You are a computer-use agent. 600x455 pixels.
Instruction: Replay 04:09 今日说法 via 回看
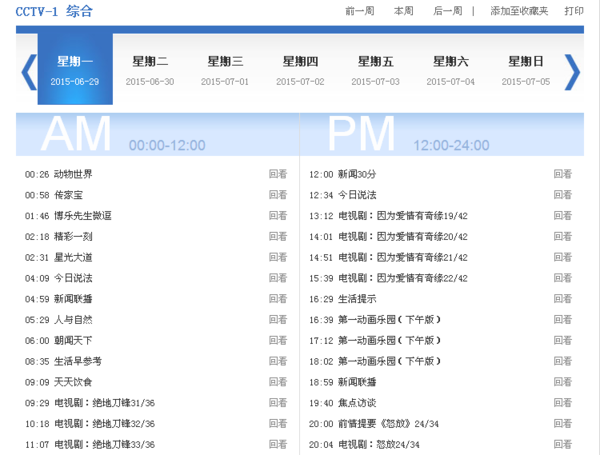pos(278,278)
